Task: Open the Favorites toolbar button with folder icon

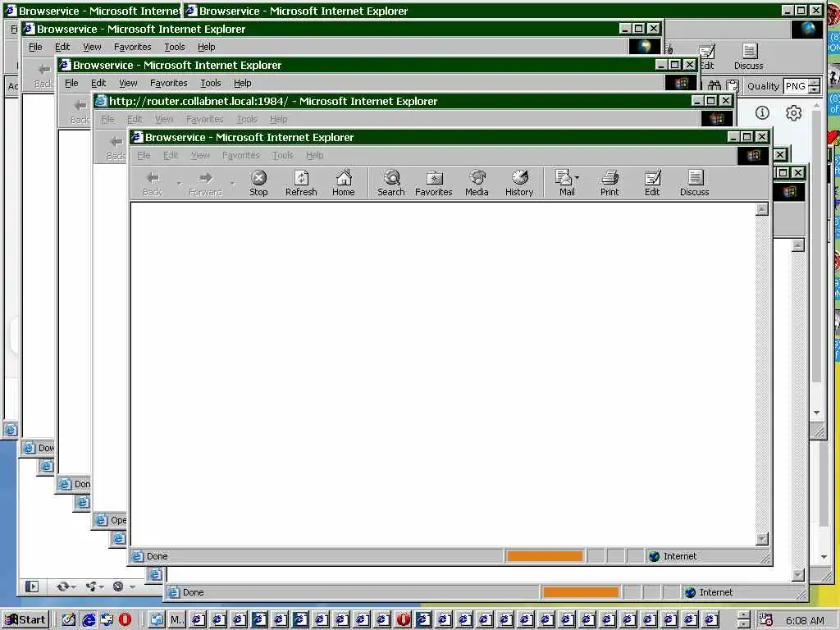Action: coord(433,183)
